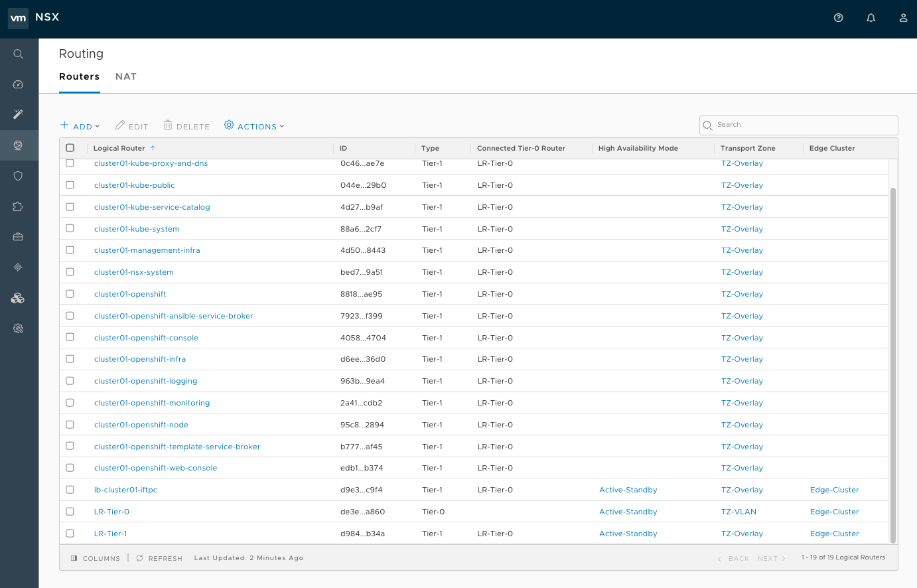Click 'Last Updated: 2 Minutes Ago' text

click(249, 558)
